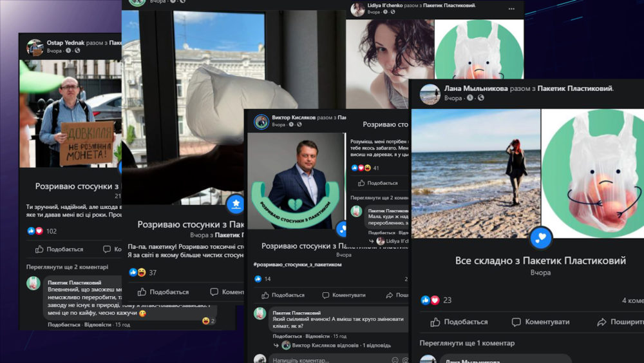This screenshot has height=363, width=644.
Task: Click the Ostap Yednak name link
Action: (65, 43)
